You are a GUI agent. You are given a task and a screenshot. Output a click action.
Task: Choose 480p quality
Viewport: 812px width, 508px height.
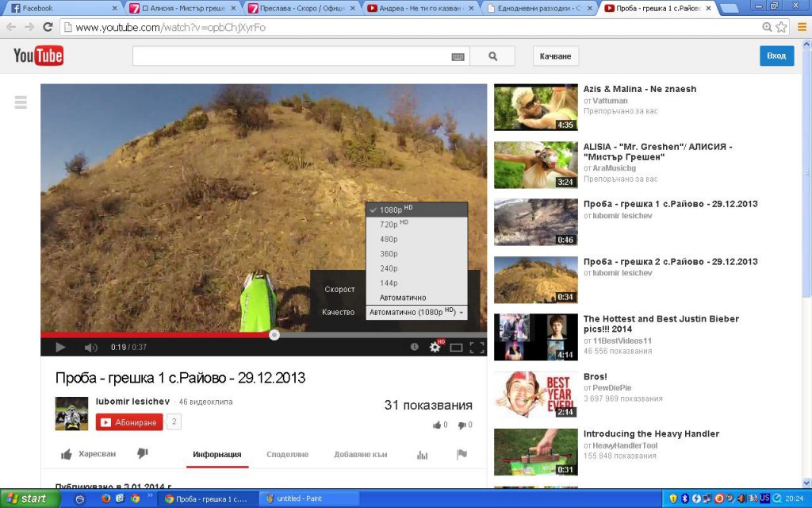[x=417, y=239]
